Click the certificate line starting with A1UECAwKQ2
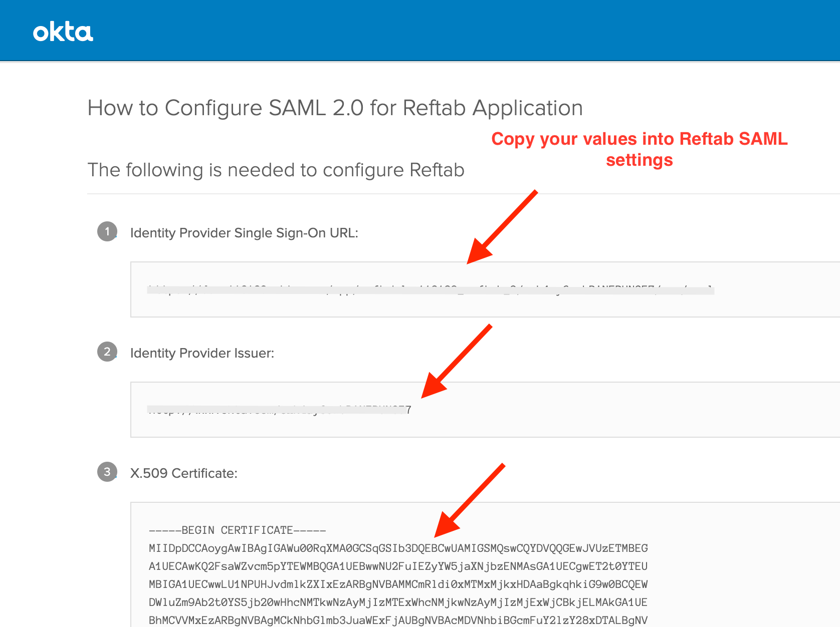 click(398, 566)
